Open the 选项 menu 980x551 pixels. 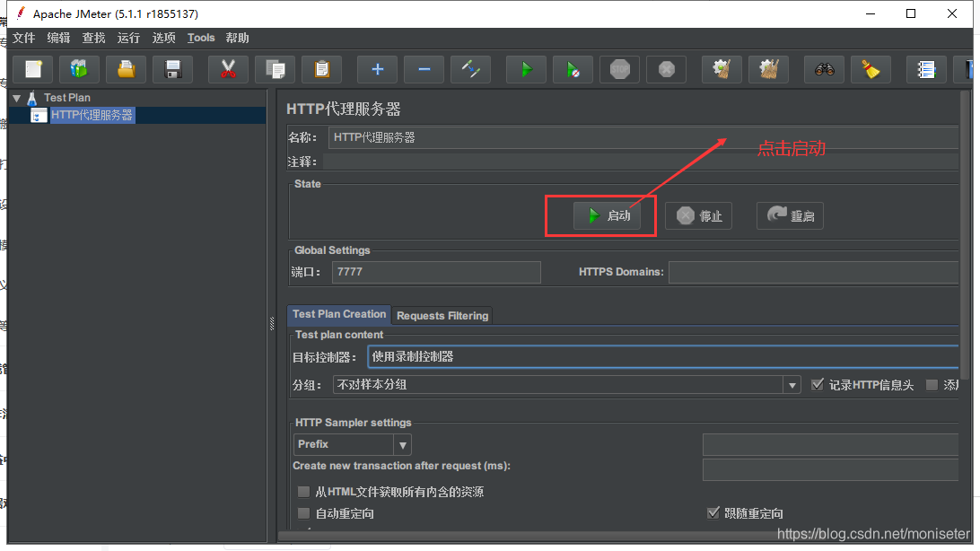(163, 38)
